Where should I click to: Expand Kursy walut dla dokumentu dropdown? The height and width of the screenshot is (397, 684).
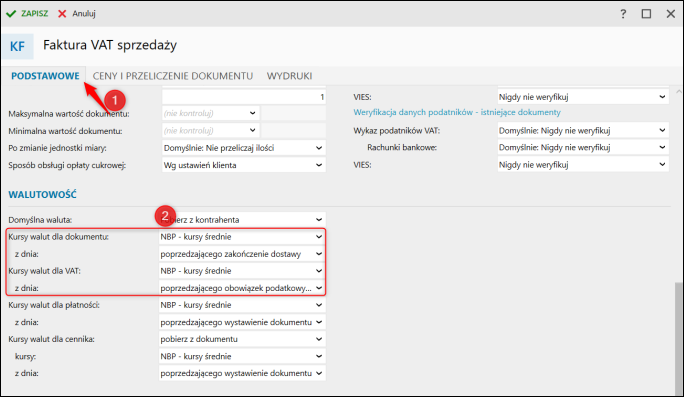(x=243, y=236)
